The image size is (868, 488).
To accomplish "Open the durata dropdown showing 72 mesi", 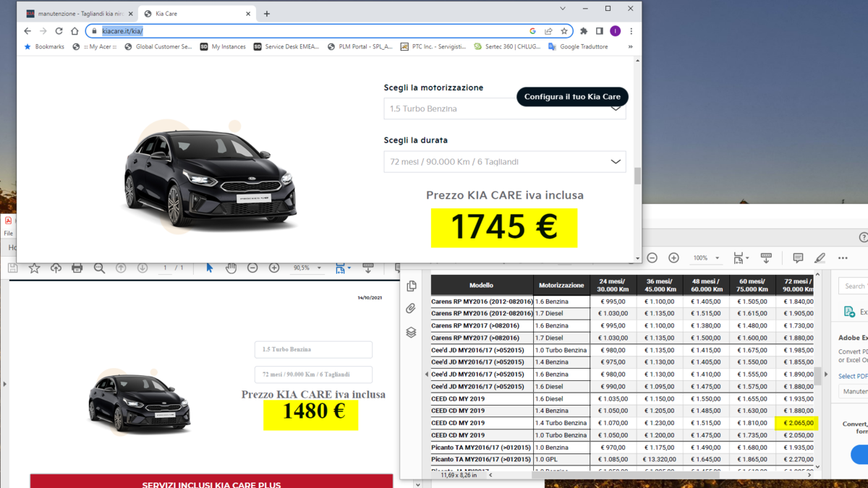I will coord(505,162).
